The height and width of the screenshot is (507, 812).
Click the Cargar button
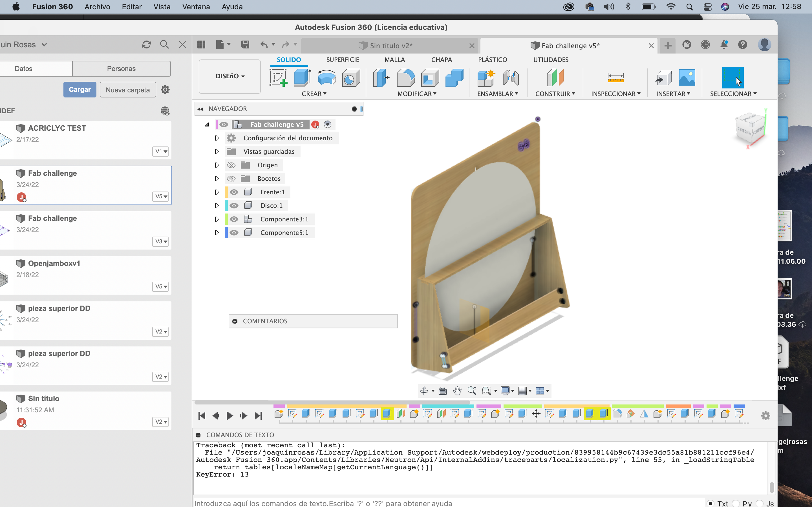(x=80, y=90)
